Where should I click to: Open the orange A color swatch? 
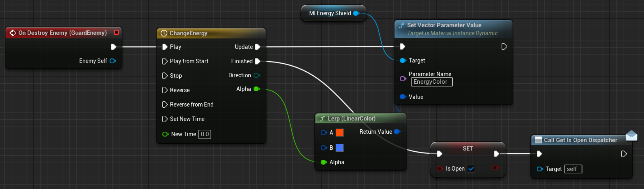coord(340,133)
